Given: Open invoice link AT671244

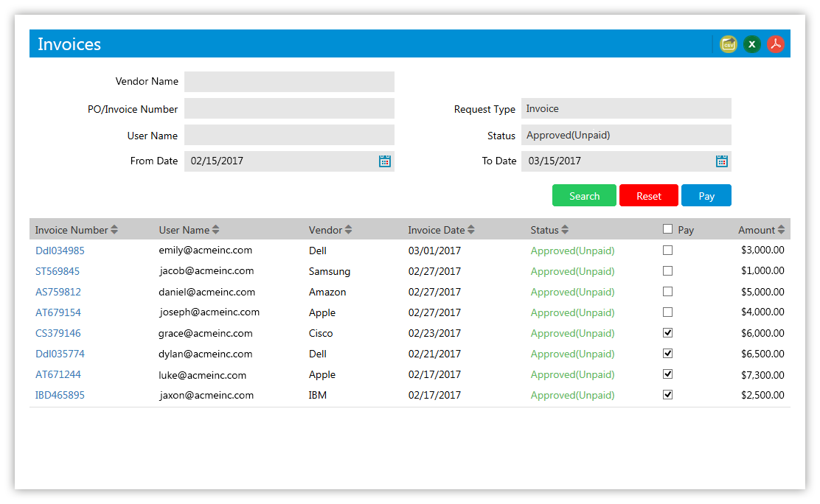Looking at the screenshot, I should pos(58,374).
